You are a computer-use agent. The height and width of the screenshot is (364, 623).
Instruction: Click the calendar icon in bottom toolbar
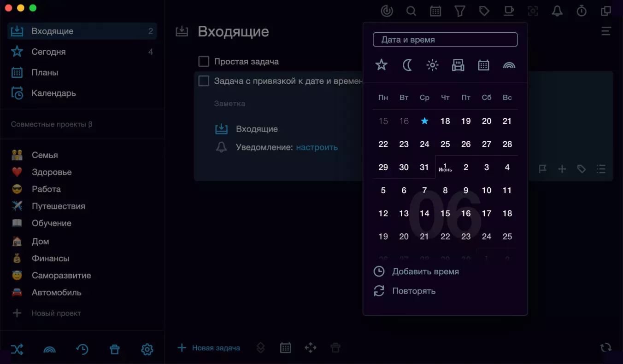point(286,348)
